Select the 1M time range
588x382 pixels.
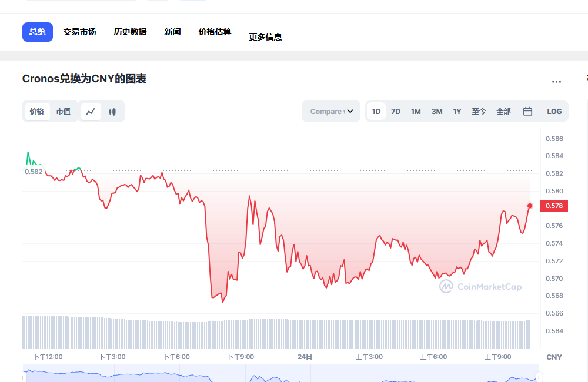pyautogui.click(x=416, y=111)
